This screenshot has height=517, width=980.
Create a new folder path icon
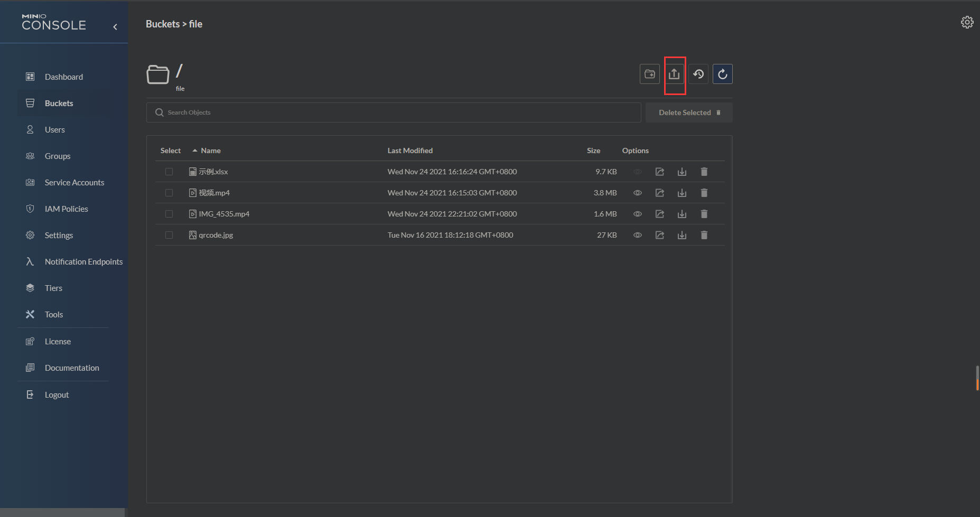coord(650,74)
